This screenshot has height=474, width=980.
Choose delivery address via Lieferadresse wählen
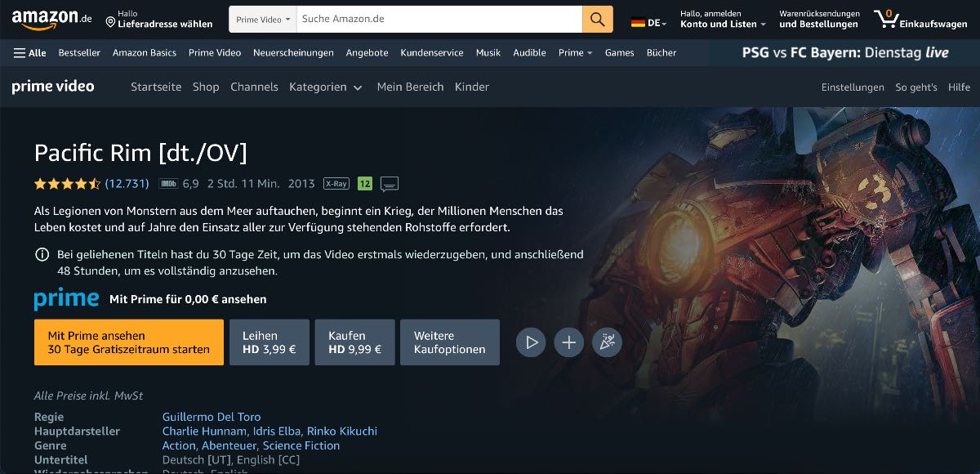[x=159, y=19]
